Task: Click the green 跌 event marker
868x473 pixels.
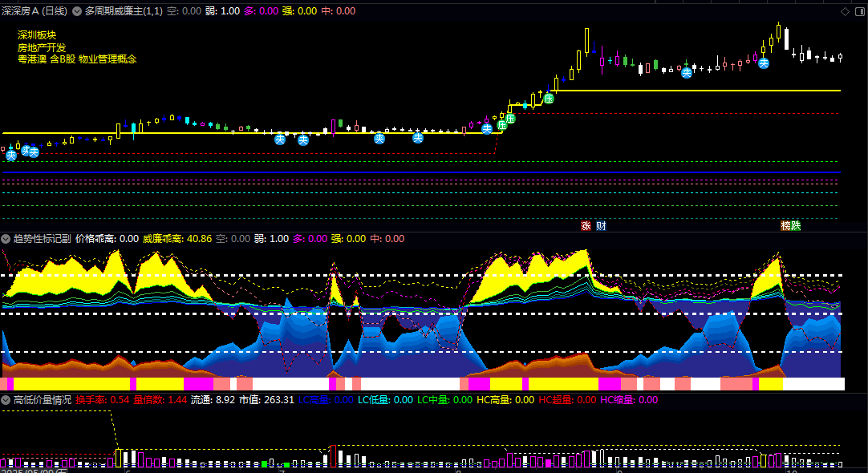Action: [x=796, y=226]
